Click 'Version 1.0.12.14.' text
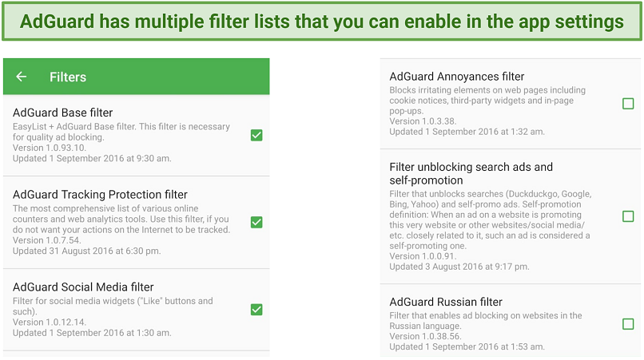 click(x=50, y=322)
